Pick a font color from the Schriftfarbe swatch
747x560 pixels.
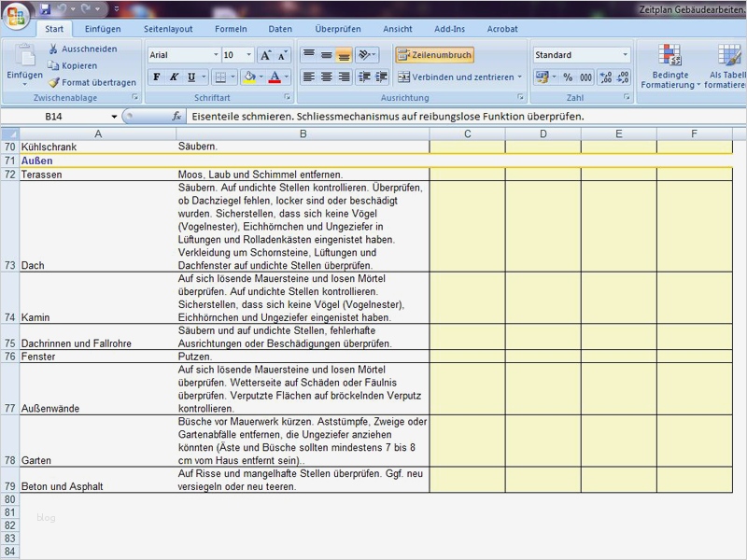[x=274, y=77]
